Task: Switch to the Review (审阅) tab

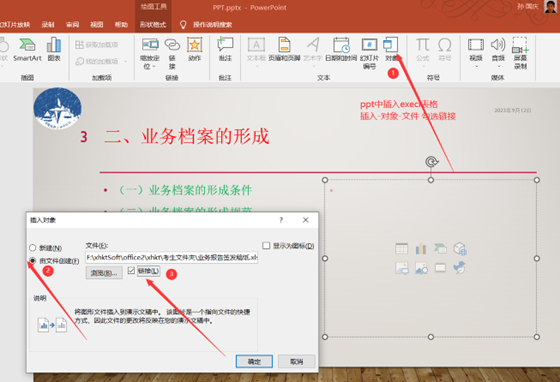Action: [x=72, y=24]
